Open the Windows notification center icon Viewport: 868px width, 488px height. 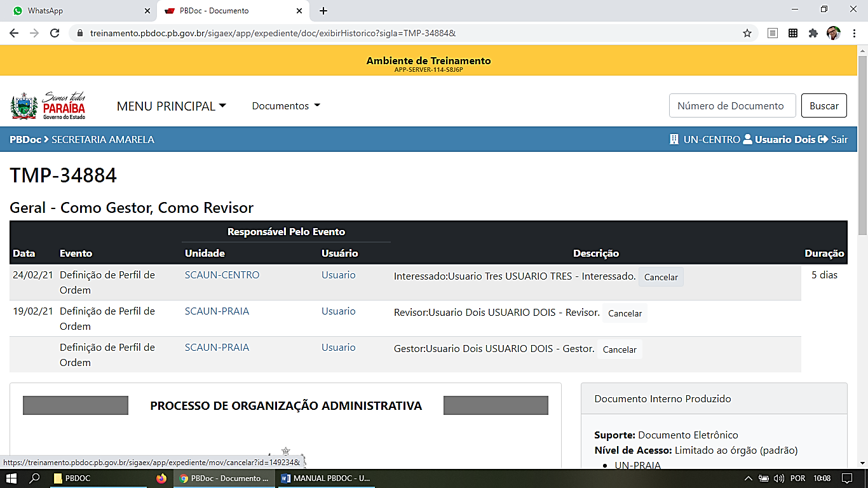[x=846, y=478]
